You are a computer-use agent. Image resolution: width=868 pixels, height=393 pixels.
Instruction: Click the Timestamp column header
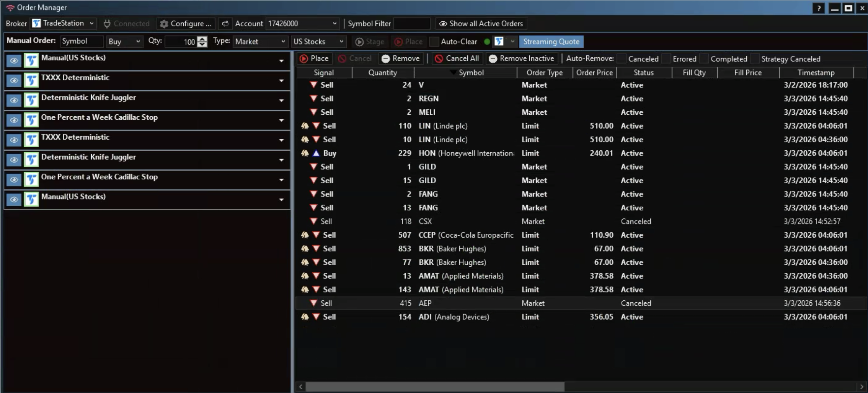click(816, 72)
